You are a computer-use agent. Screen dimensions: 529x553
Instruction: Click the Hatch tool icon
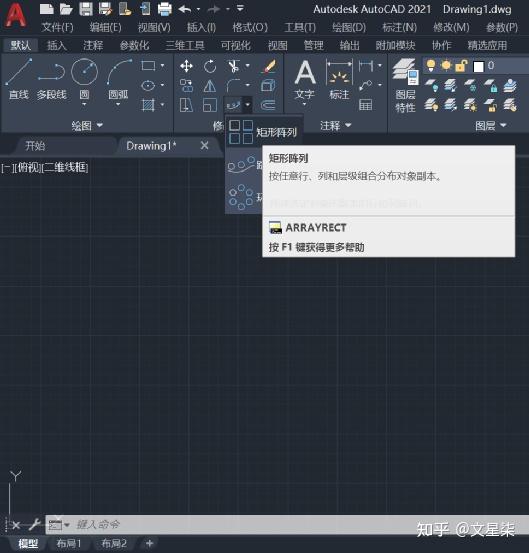pyautogui.click(x=148, y=105)
